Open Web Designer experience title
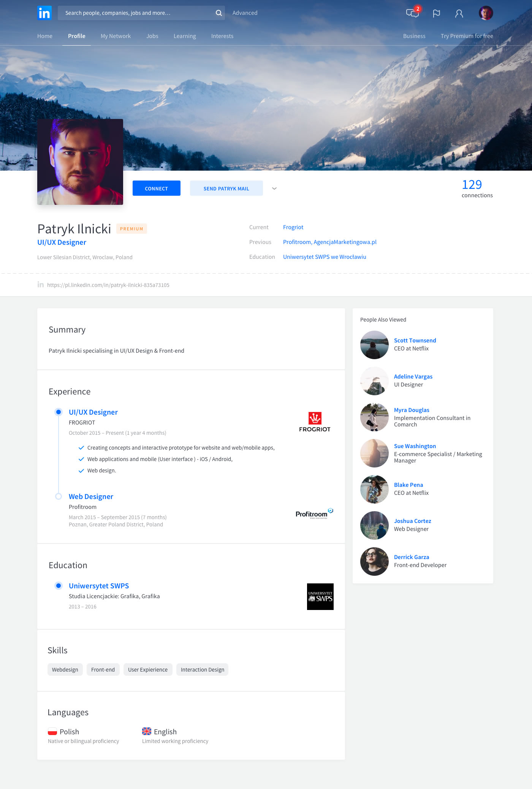 pos(91,497)
